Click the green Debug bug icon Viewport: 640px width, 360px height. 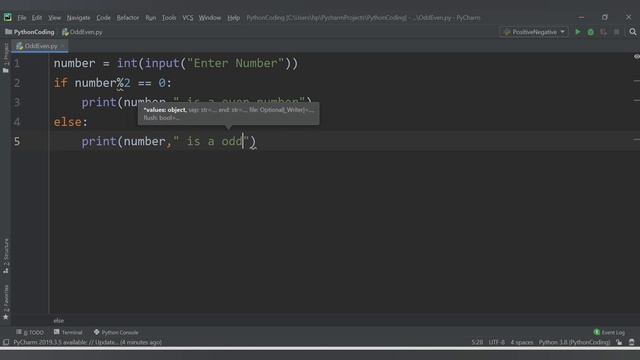click(x=591, y=32)
